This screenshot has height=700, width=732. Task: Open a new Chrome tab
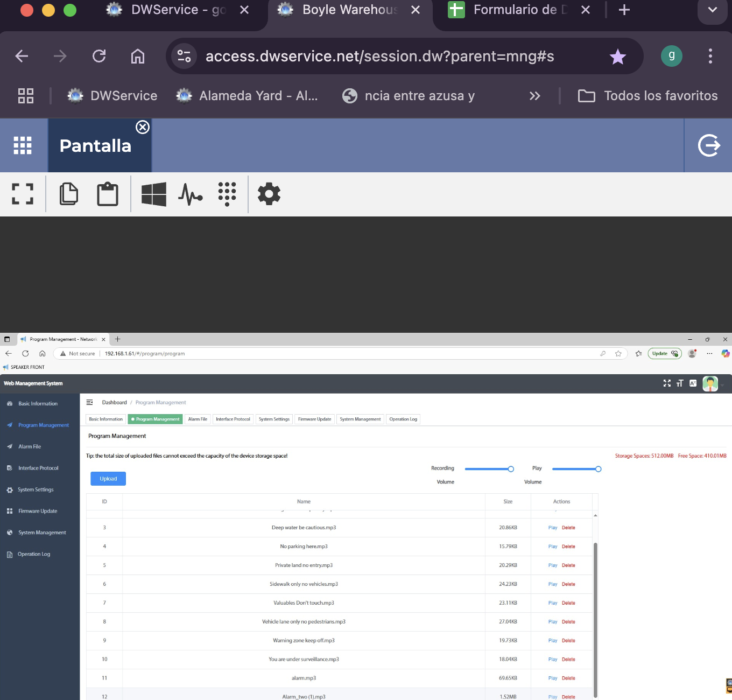pos(624,10)
